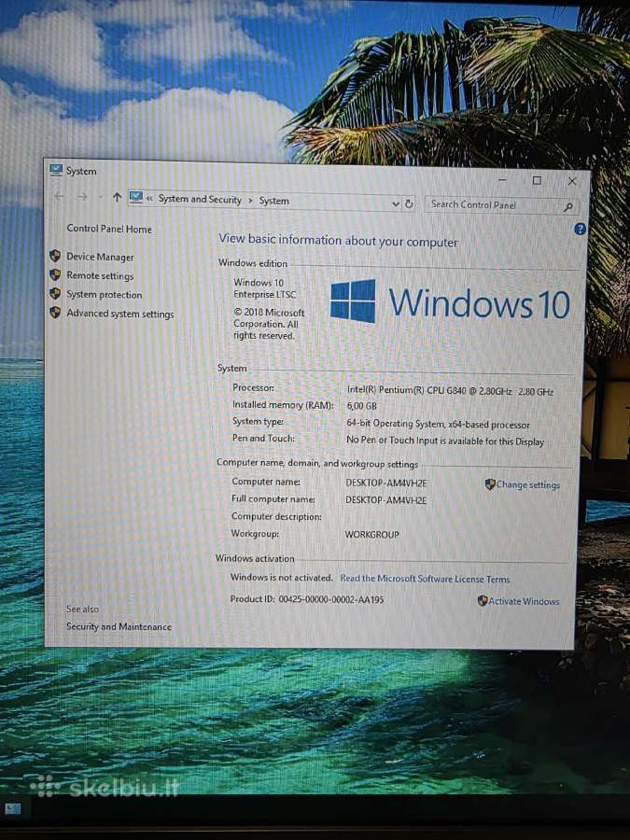Read the Microsoft Software License Terms
Screen dimensions: 630x840
(425, 579)
